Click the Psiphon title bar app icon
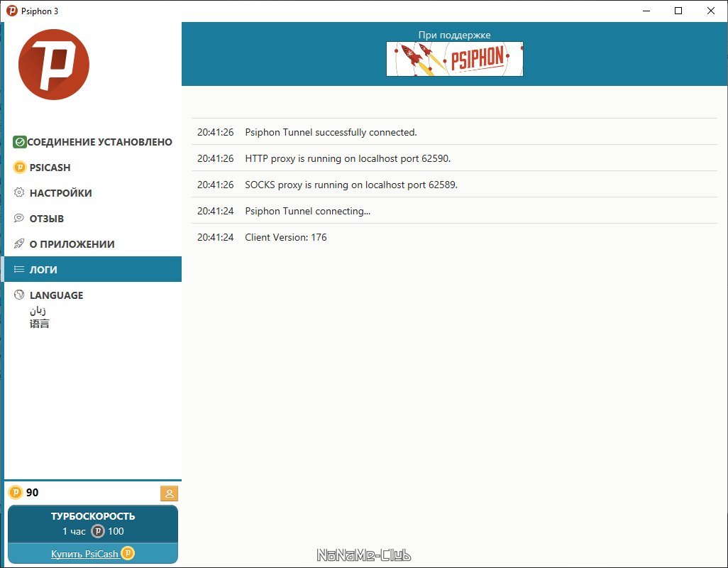This screenshot has height=568, width=728. pyautogui.click(x=12, y=11)
